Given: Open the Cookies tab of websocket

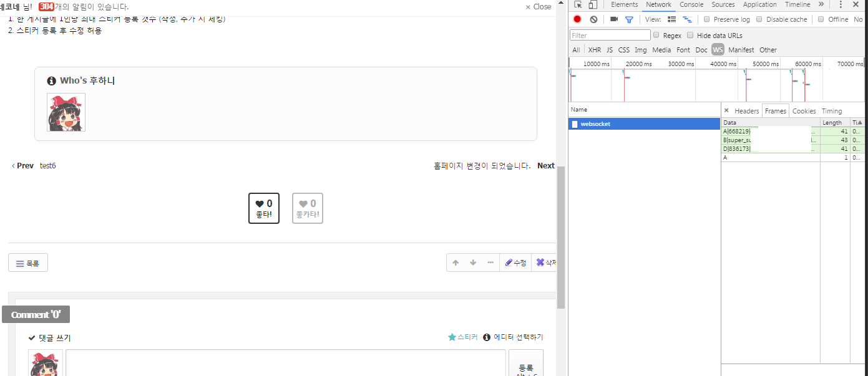Looking at the screenshot, I should click(x=804, y=111).
